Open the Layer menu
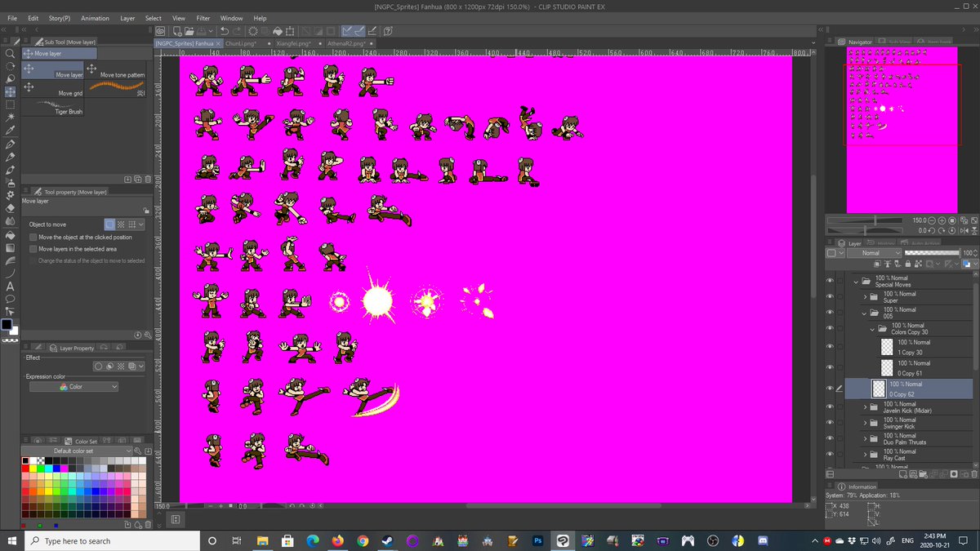 click(x=127, y=18)
